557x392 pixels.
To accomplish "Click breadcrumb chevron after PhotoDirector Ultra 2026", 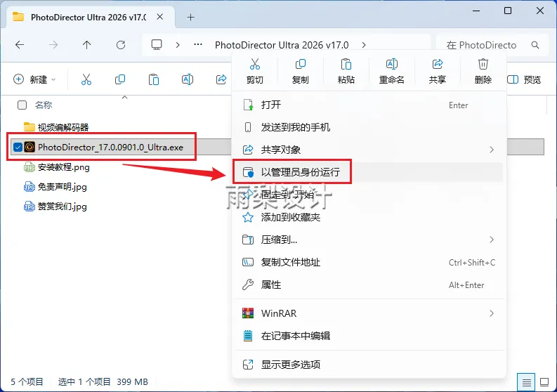I will 364,45.
